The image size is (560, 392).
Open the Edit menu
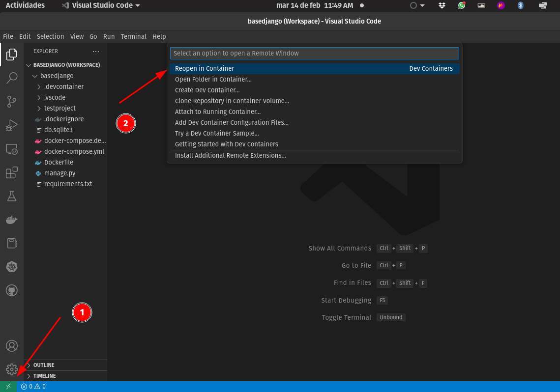25,36
